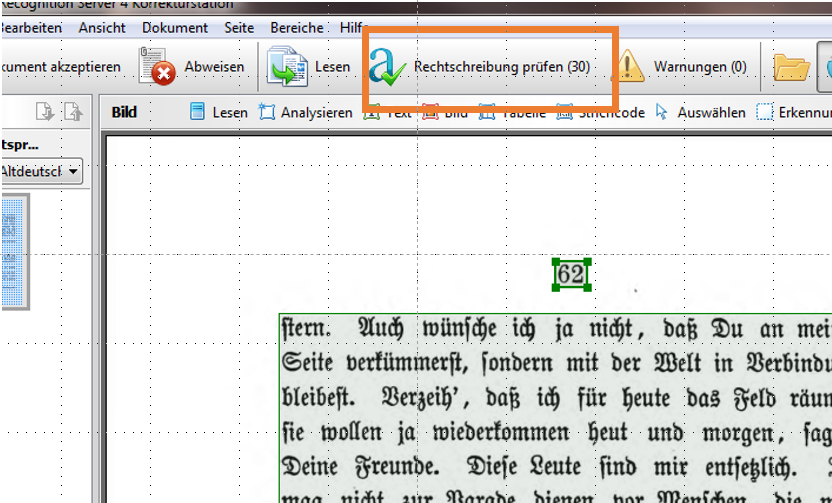Open the Bereiche menu

(297, 28)
